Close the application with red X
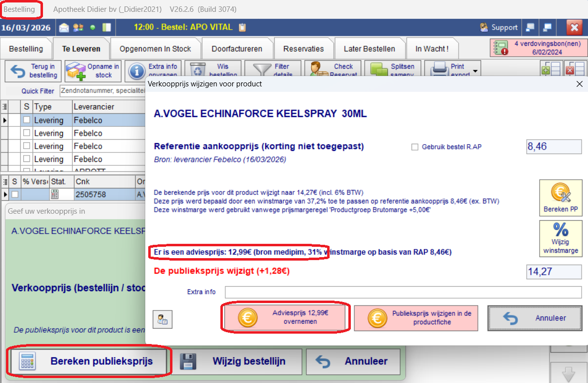Image resolution: width=588 pixels, height=383 pixels. [574, 27]
